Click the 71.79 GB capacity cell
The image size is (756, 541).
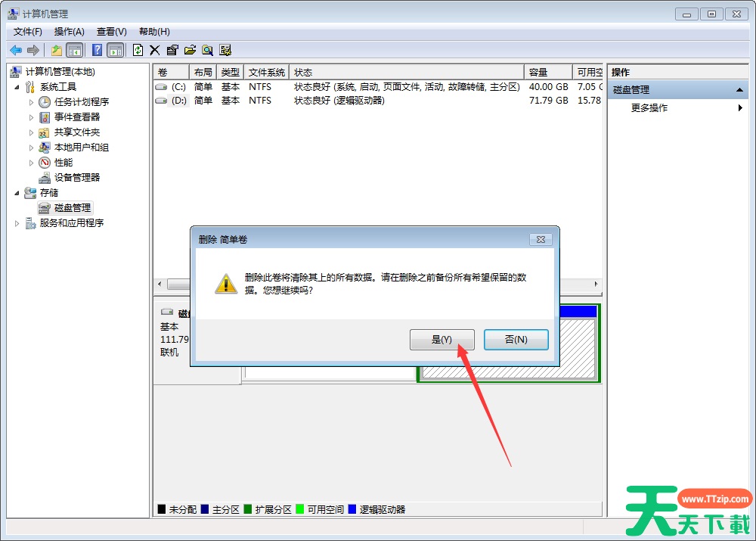pyautogui.click(x=549, y=101)
